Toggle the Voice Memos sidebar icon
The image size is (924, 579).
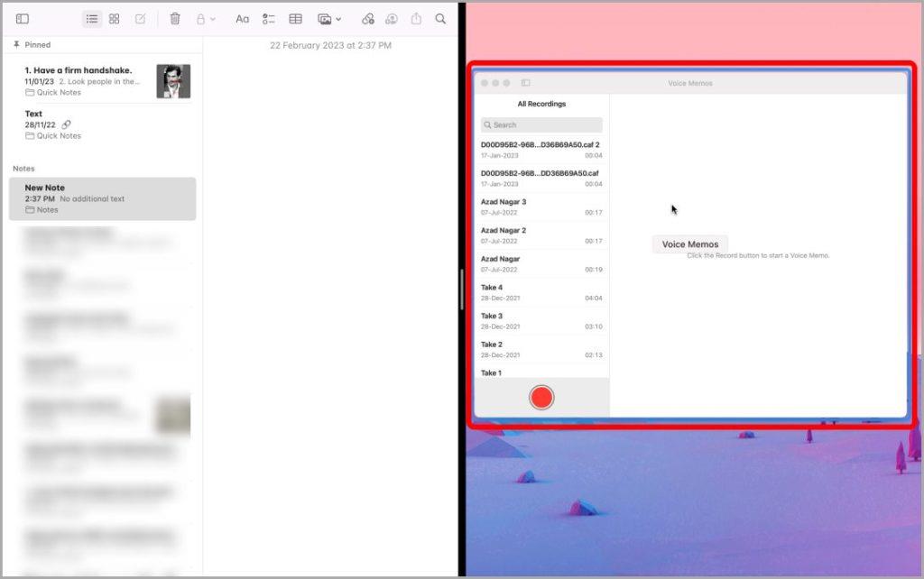[x=526, y=83]
